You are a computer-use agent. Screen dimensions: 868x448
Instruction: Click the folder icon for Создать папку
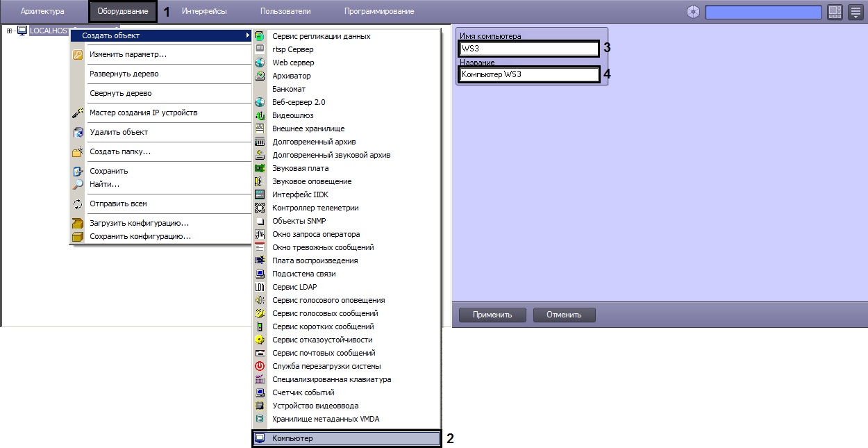pyautogui.click(x=78, y=151)
